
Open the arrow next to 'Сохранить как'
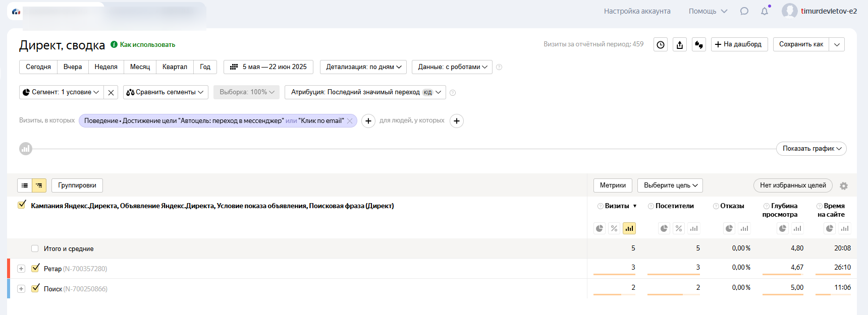(837, 44)
